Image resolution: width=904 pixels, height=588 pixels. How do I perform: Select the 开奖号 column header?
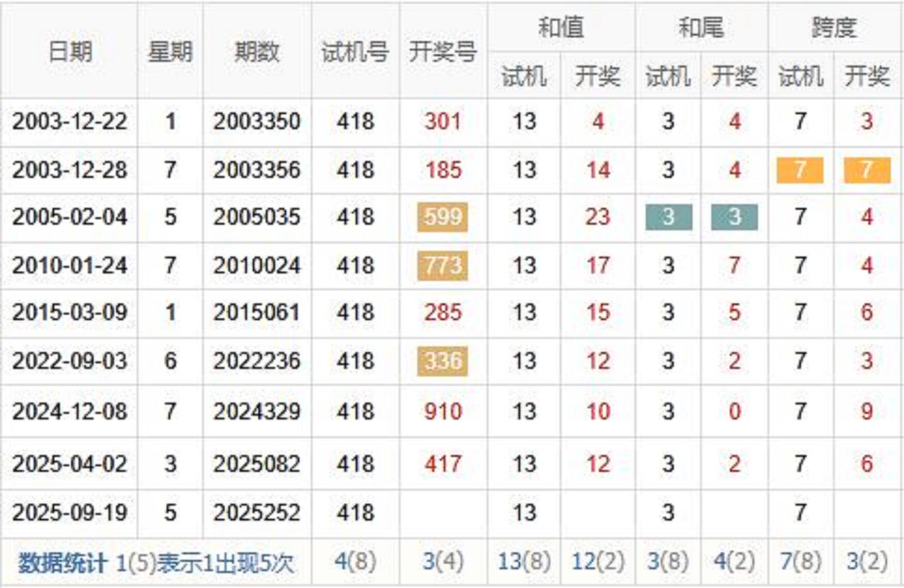pyautogui.click(x=443, y=51)
